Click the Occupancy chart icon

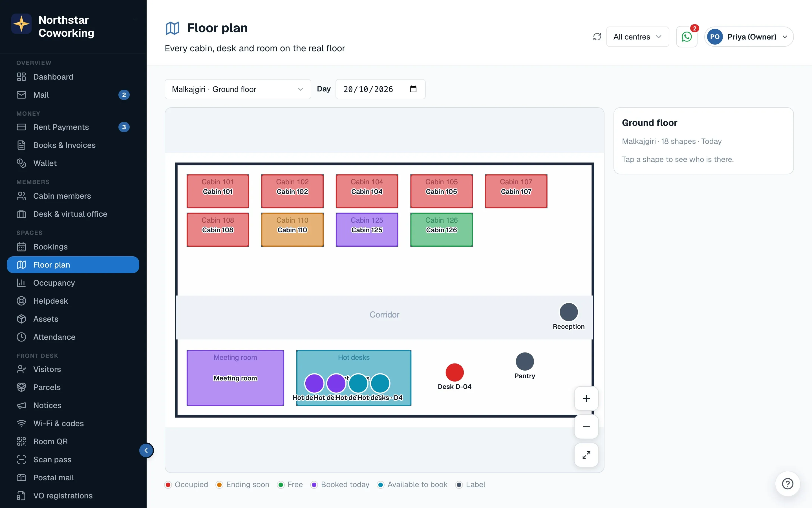coord(21,283)
